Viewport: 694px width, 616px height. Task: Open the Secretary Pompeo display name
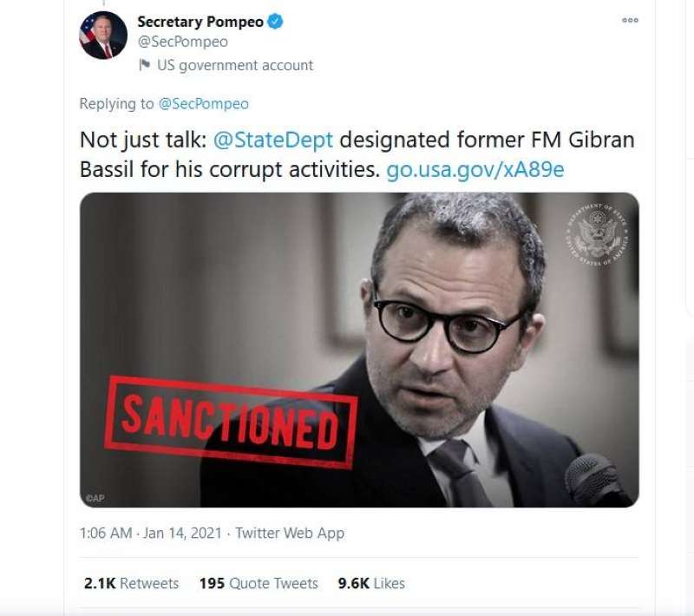200,23
